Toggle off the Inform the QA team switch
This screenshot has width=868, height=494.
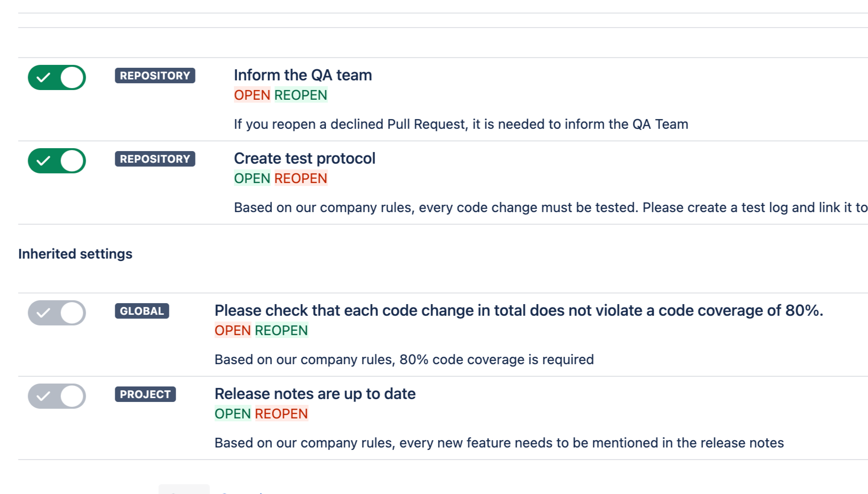[x=57, y=77]
